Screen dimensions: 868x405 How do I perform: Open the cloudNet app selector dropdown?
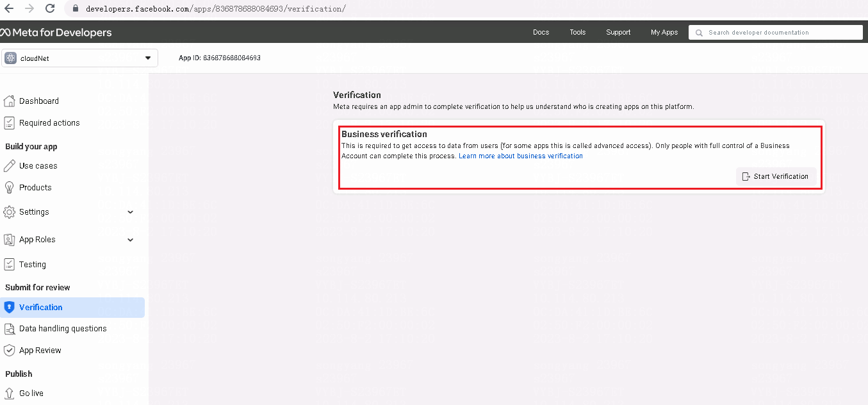coord(79,58)
